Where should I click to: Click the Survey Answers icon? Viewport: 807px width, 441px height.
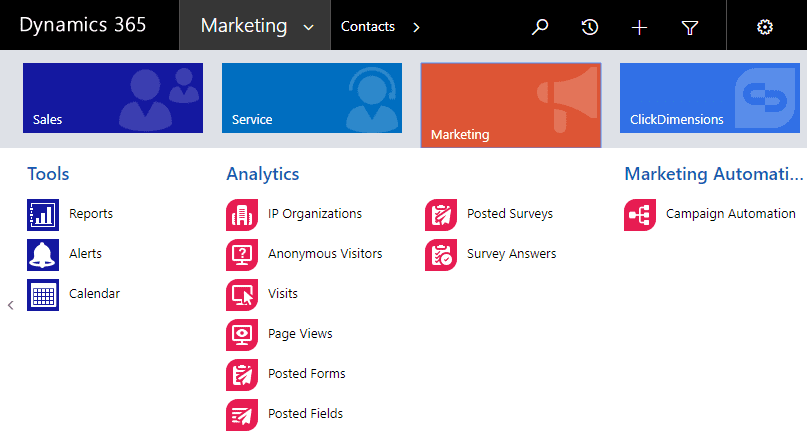[441, 255]
